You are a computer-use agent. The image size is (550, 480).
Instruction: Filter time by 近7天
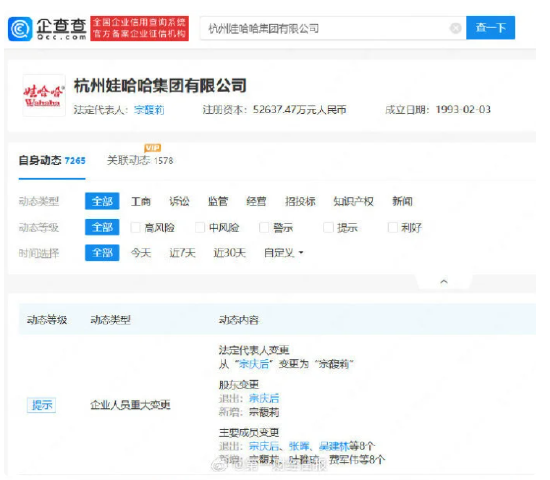point(182,253)
